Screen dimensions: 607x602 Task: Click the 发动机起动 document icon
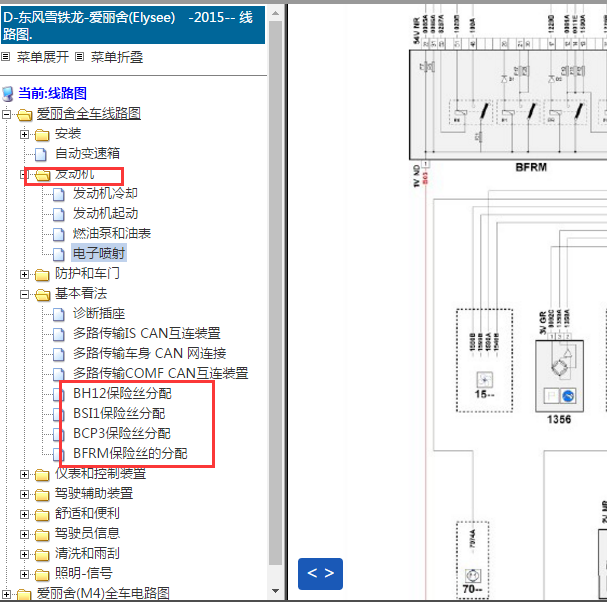58,214
